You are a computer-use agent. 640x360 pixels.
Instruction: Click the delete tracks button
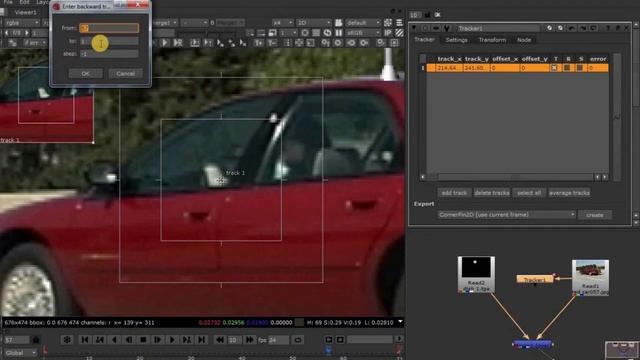(492, 193)
